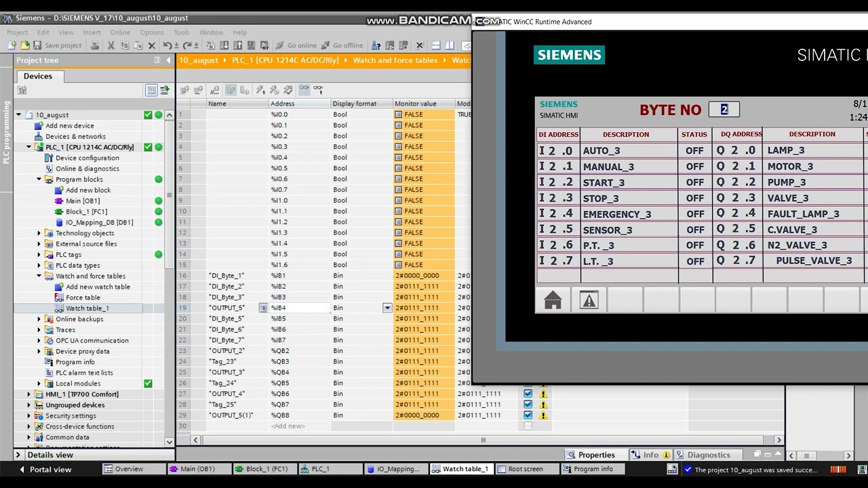Open display format dropdown for row 19

click(x=387, y=308)
